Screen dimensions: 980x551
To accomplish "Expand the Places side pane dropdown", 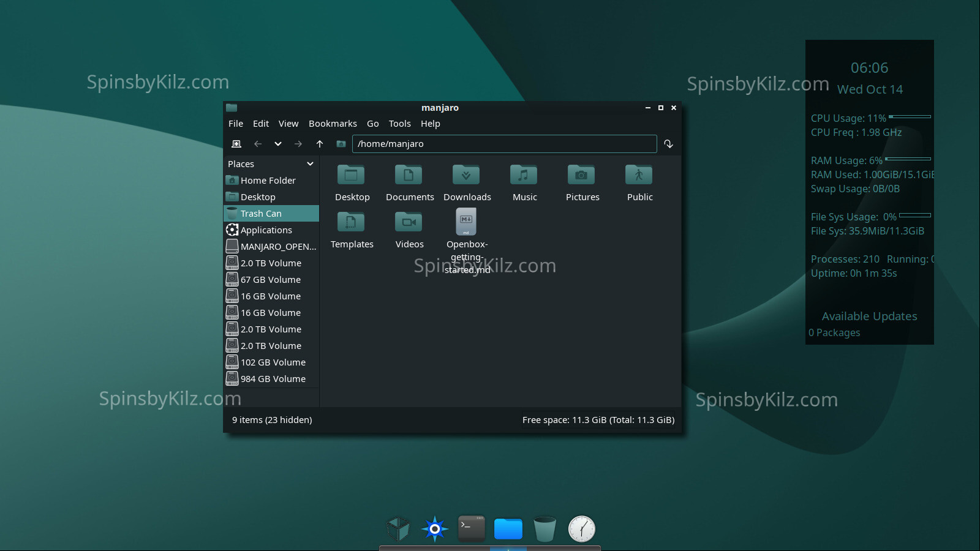I will click(310, 164).
